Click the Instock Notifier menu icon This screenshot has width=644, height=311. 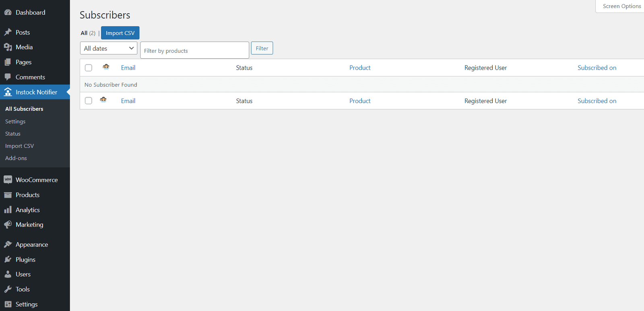click(8, 92)
